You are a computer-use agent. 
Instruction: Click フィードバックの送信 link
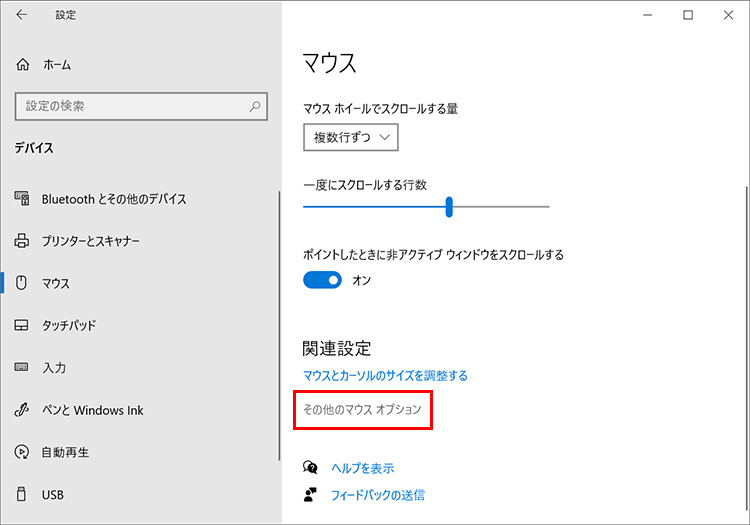[x=377, y=494]
